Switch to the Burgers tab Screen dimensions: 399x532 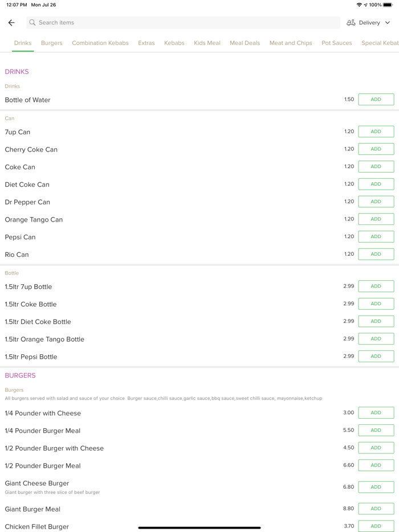click(52, 43)
